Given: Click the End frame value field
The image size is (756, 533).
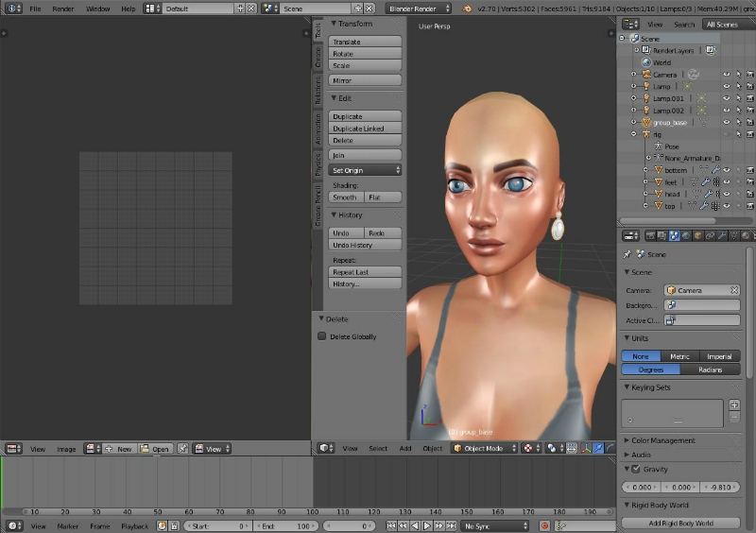Looking at the screenshot, I should [x=286, y=525].
